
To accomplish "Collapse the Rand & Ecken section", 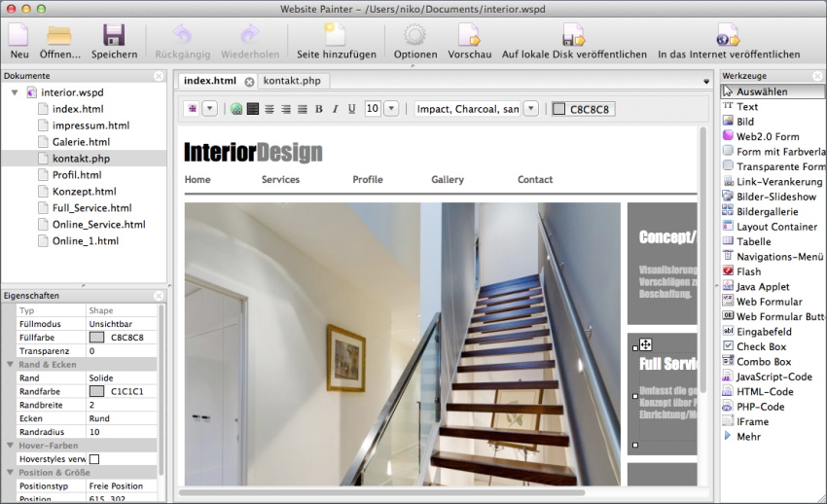I will coord(10,365).
